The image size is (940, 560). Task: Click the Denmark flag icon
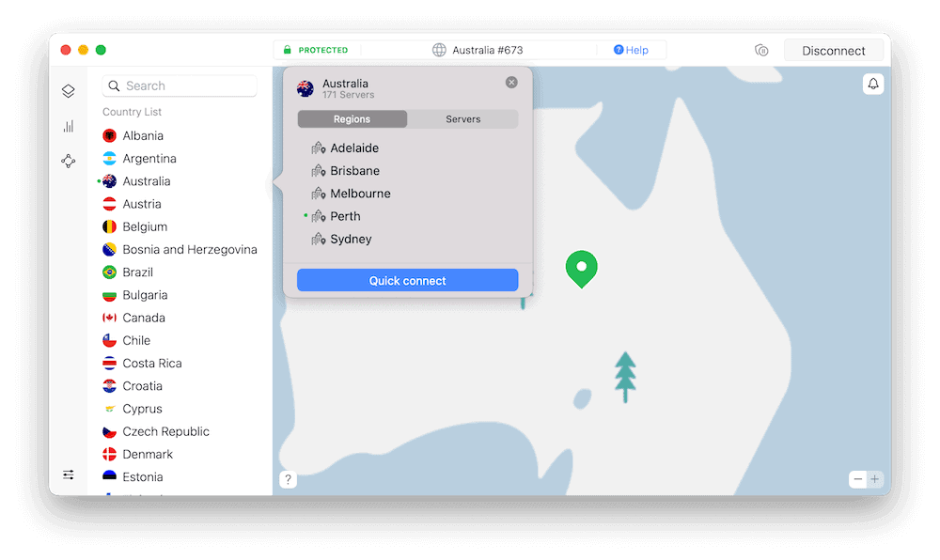click(x=109, y=455)
